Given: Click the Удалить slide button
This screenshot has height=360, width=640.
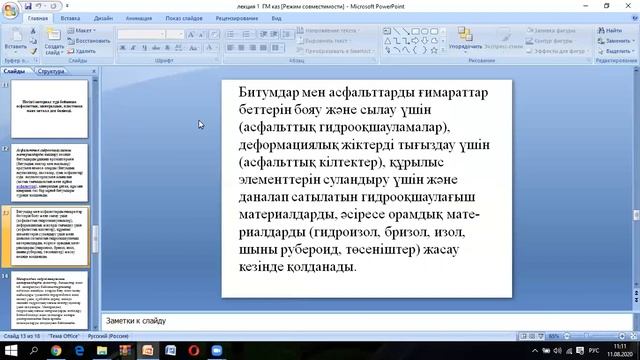Looking at the screenshot, I should (x=82, y=51).
